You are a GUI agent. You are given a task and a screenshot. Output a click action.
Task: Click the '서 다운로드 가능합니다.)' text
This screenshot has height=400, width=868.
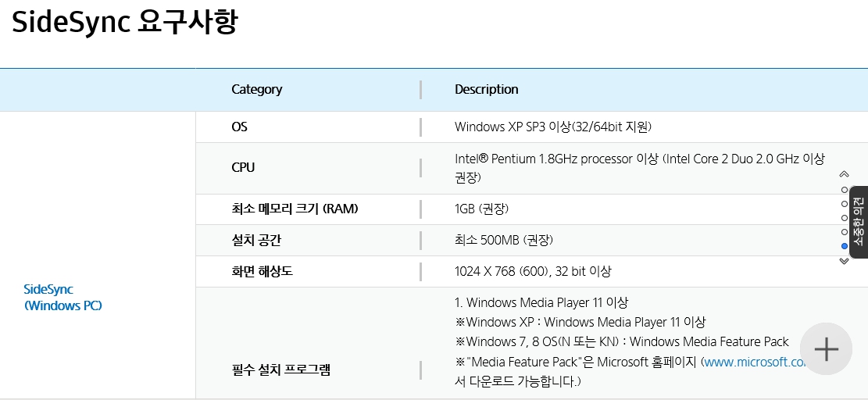coord(517,381)
